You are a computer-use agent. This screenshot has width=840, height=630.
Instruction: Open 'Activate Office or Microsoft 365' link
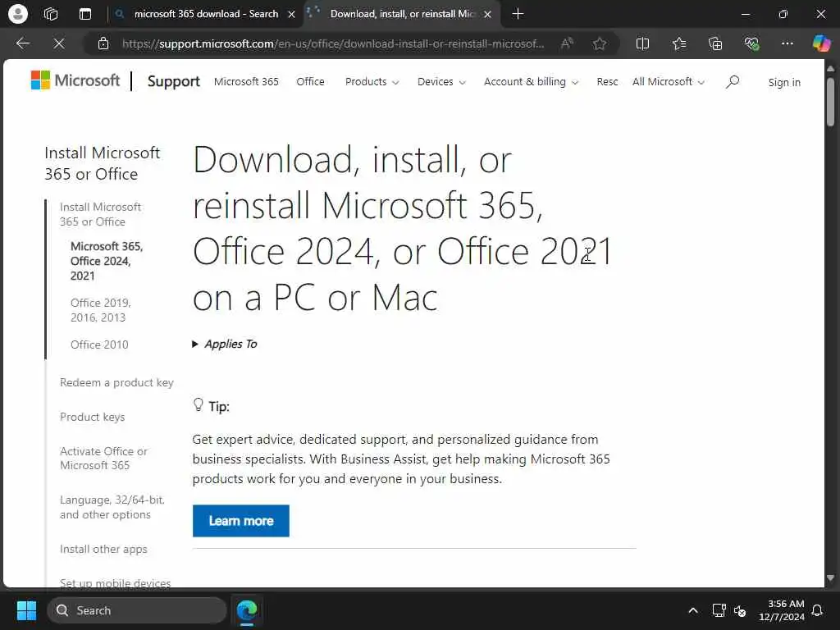click(x=103, y=458)
